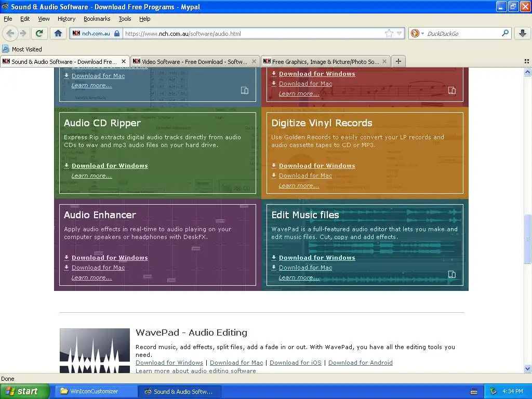This screenshot has width=532, height=399.
Task: Click the Audio CD Ripper heading
Action: (x=102, y=123)
